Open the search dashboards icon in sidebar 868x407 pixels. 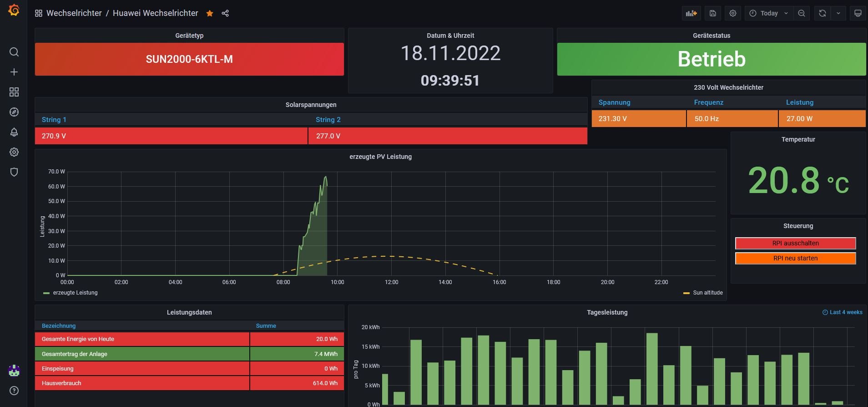(14, 52)
